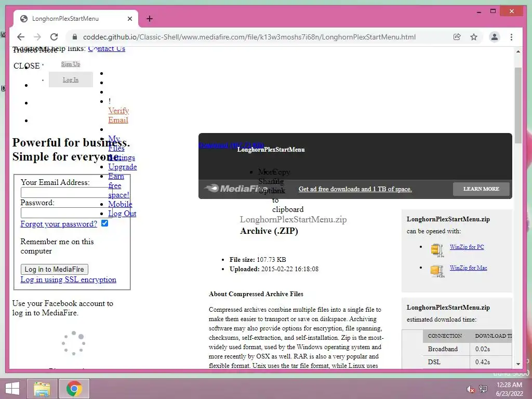Click the LonghornPlexStartMenu.zip file title
Screen dimensions: 532x399
(293, 219)
